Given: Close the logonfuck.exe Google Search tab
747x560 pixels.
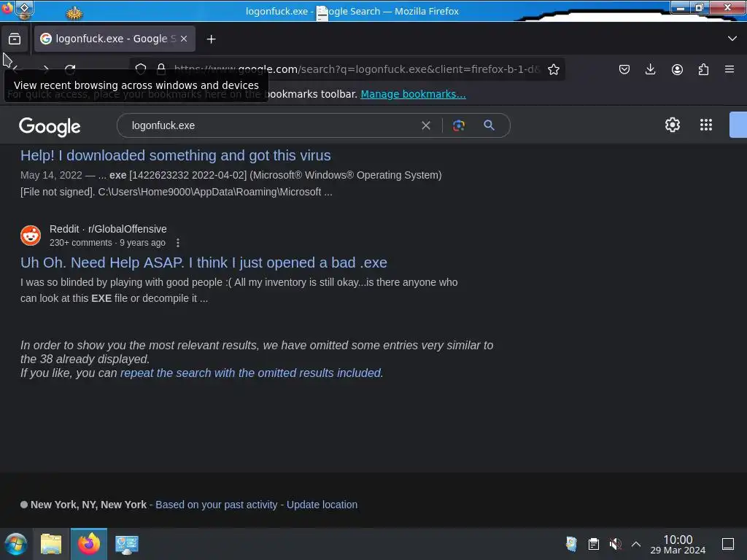Looking at the screenshot, I should coord(184,39).
